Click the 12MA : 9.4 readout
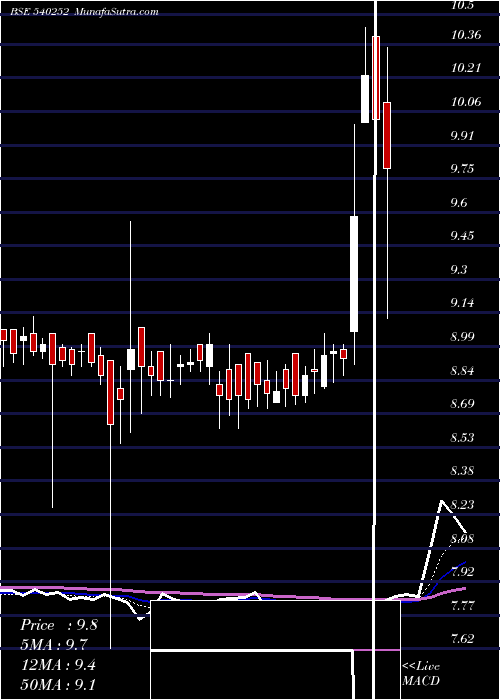 [58, 664]
